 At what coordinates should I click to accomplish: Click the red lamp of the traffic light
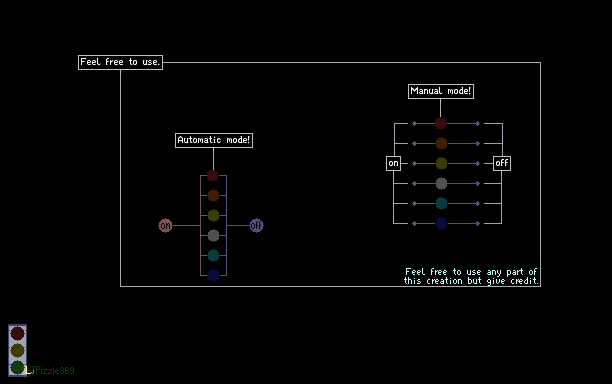(x=18, y=333)
